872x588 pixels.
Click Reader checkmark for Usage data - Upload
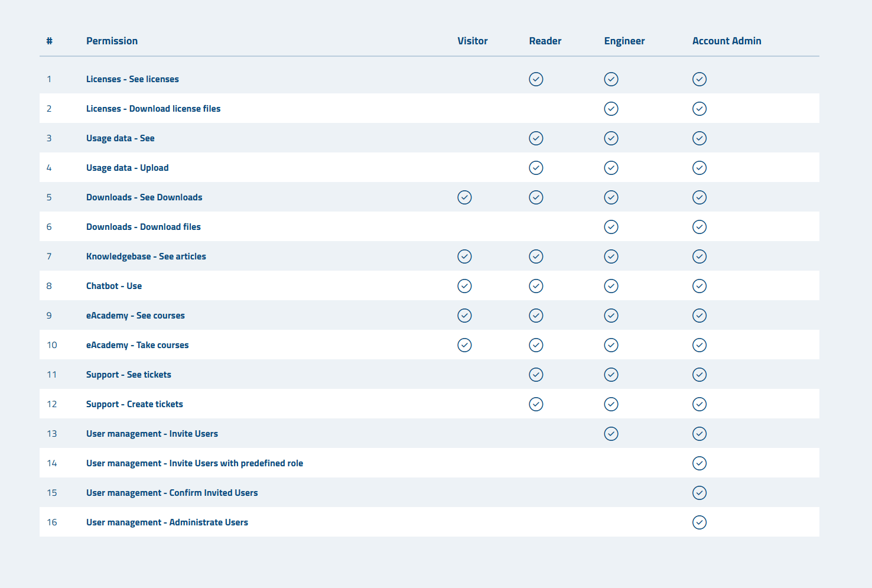click(536, 168)
